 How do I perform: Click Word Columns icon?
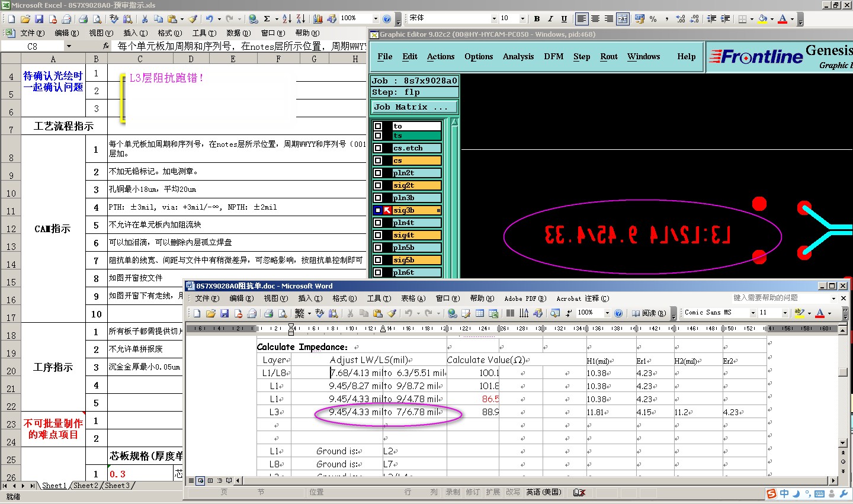510,313
